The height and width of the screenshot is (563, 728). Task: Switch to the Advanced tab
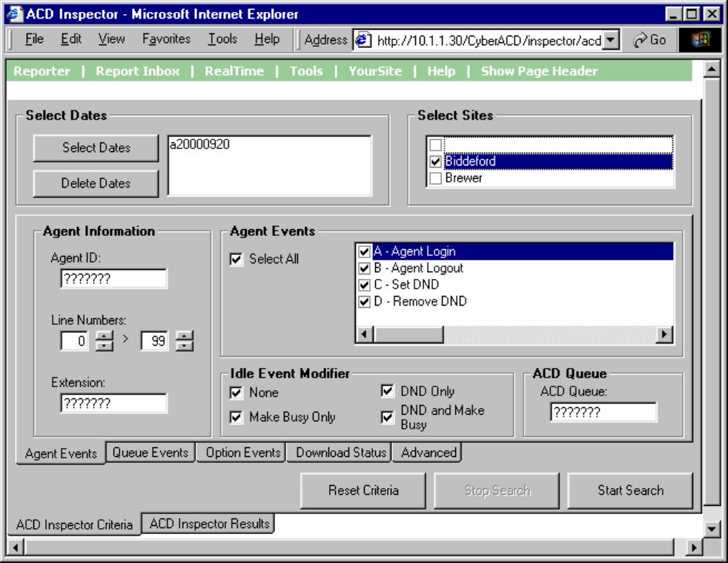(x=428, y=452)
